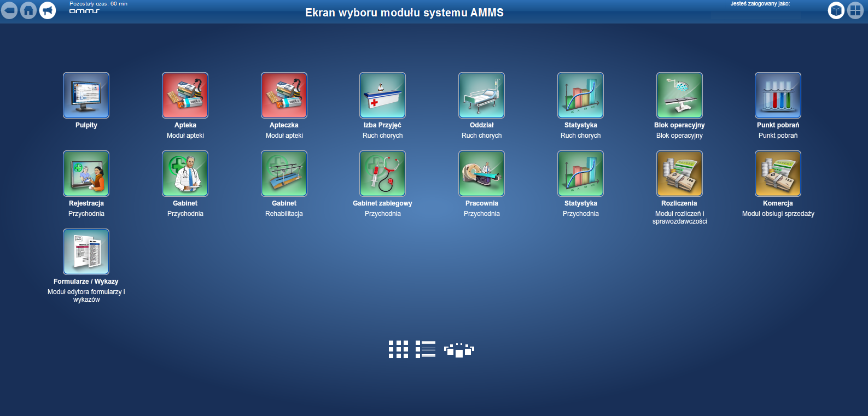
Task: Click the back arrow button in header
Action: point(9,10)
